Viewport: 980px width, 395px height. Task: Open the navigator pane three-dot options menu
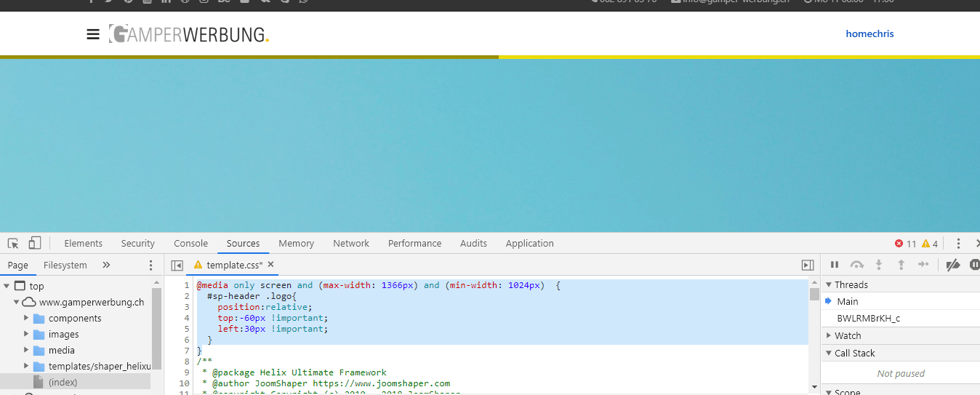(x=151, y=266)
